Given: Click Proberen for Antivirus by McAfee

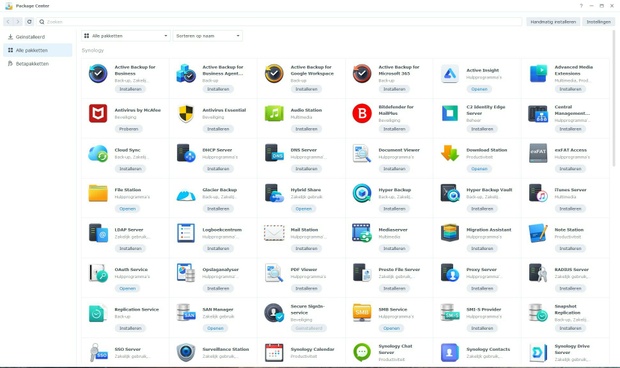Looking at the screenshot, I should click(129, 129).
